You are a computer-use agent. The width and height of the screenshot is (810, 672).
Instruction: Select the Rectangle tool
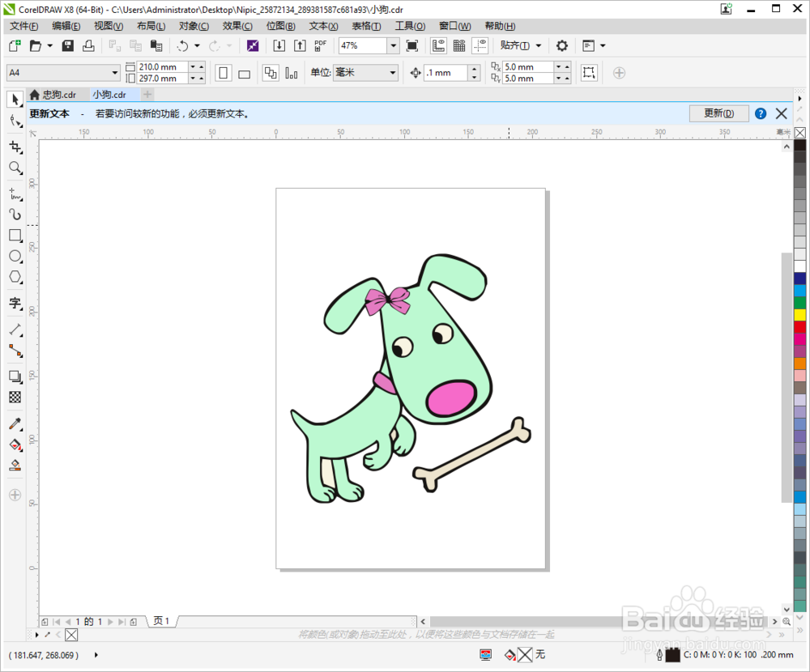pyautogui.click(x=15, y=236)
